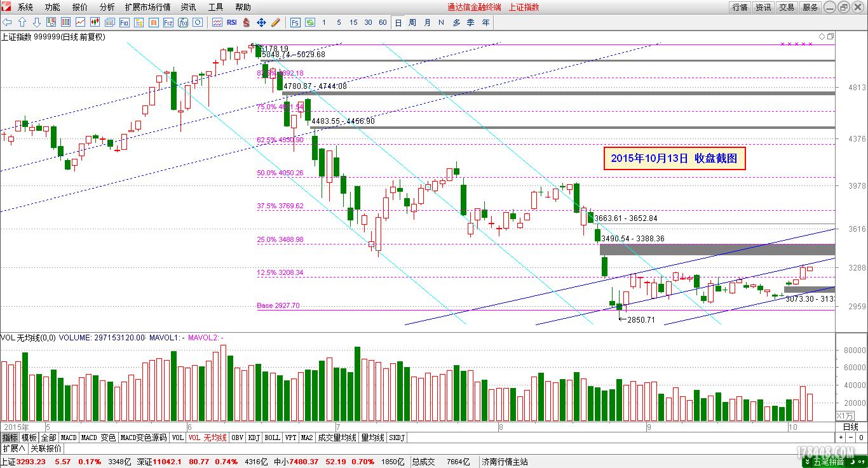Open the candlestick chart toolbar icon
868x468 pixels.
[x=95, y=22]
